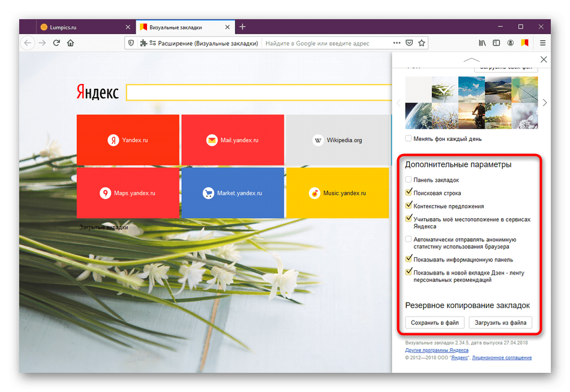Open the Maps.yandex.ru bookmark tile
The image size is (570, 392).
128,193
